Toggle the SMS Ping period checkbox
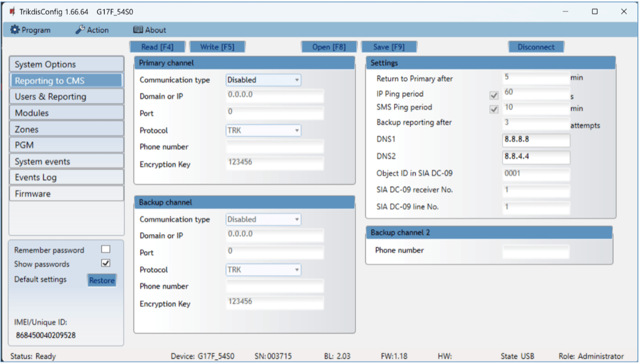639x364 pixels. [494, 109]
